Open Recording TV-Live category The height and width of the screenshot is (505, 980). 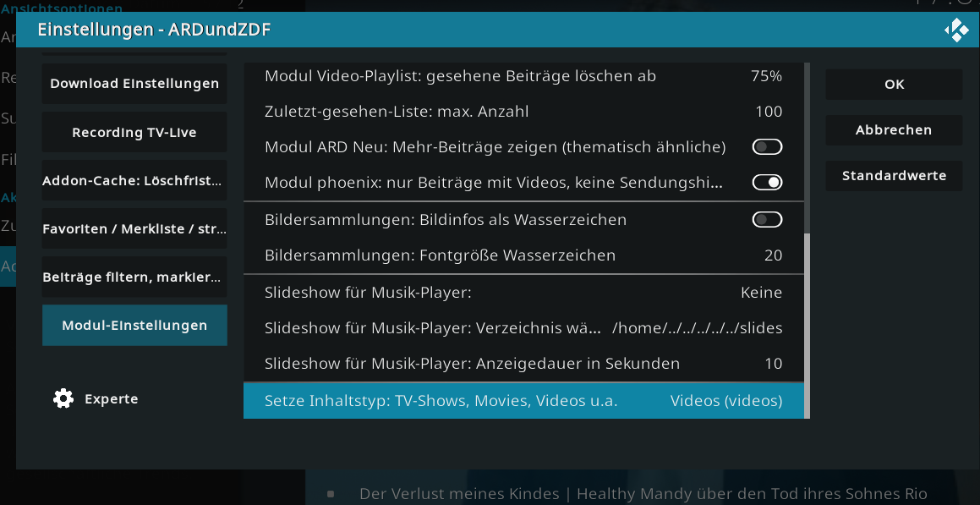pos(134,132)
